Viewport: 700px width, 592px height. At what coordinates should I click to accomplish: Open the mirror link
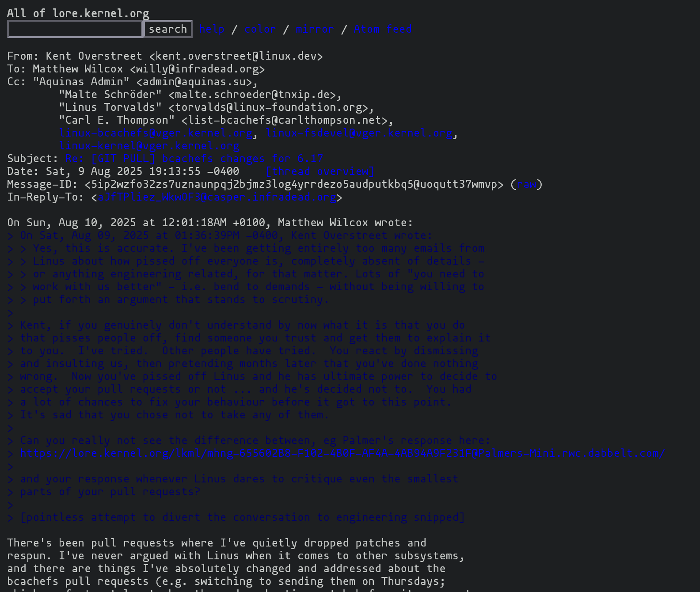tap(315, 29)
